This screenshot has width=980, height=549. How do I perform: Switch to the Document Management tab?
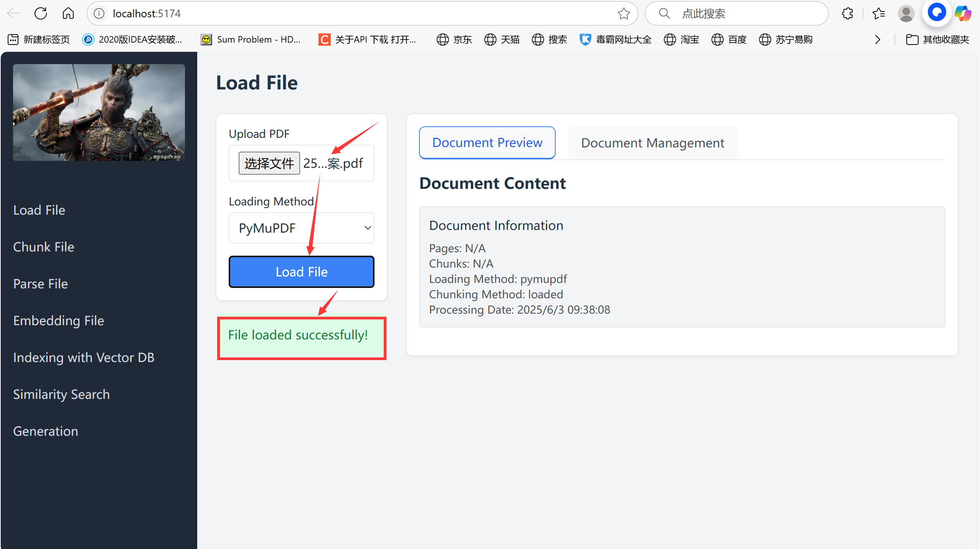pos(652,143)
